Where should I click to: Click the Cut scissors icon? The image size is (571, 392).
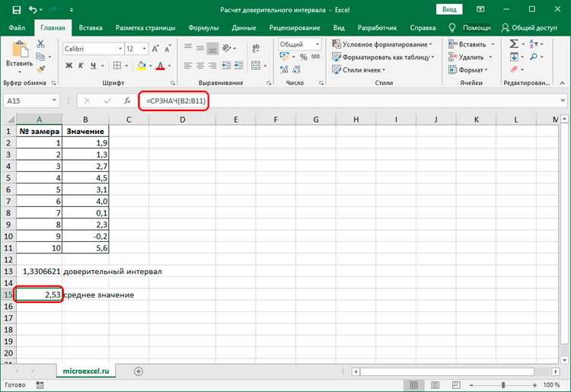pos(40,44)
